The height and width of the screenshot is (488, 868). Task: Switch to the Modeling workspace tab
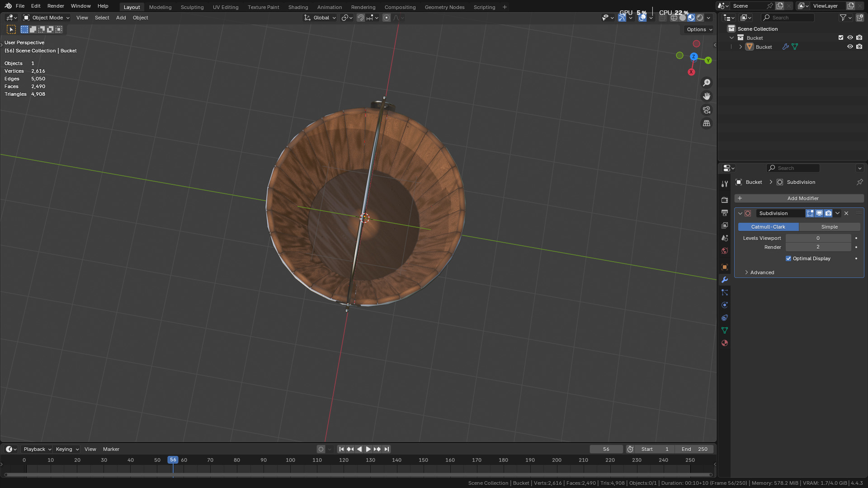tap(160, 7)
